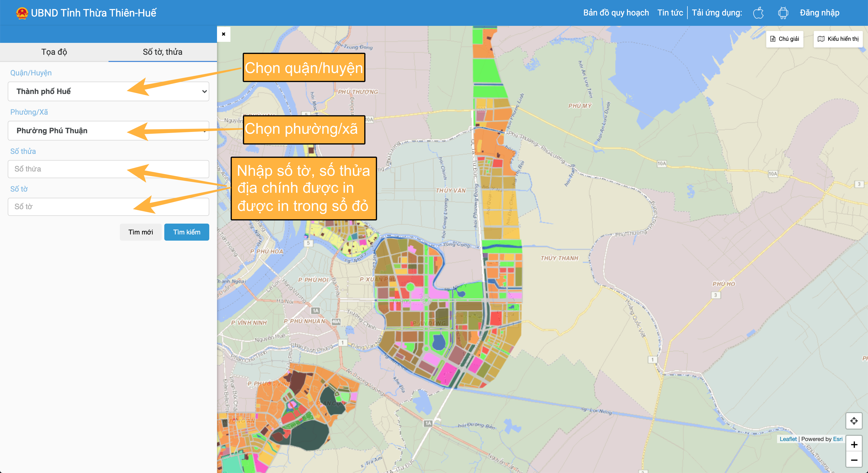Focus the Số thửa input field
Image resolution: width=868 pixels, height=473 pixels.
[67, 169]
